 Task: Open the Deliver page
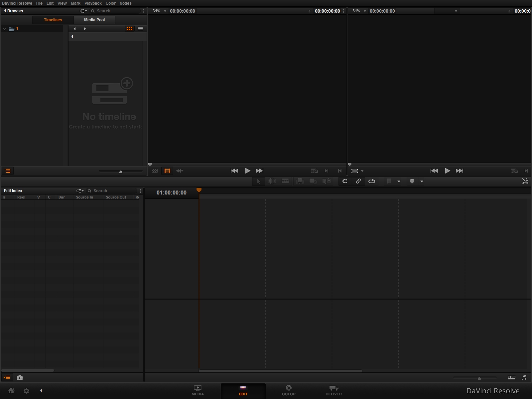(333, 390)
